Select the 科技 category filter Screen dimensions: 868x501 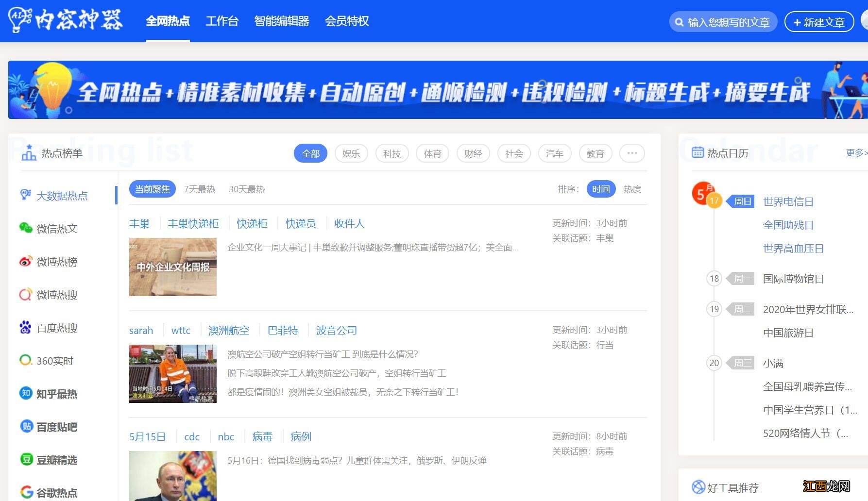click(x=392, y=153)
